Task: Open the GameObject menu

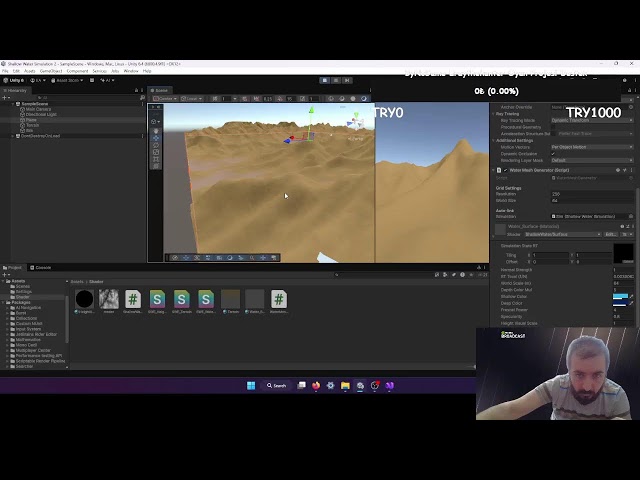Action: [x=51, y=71]
